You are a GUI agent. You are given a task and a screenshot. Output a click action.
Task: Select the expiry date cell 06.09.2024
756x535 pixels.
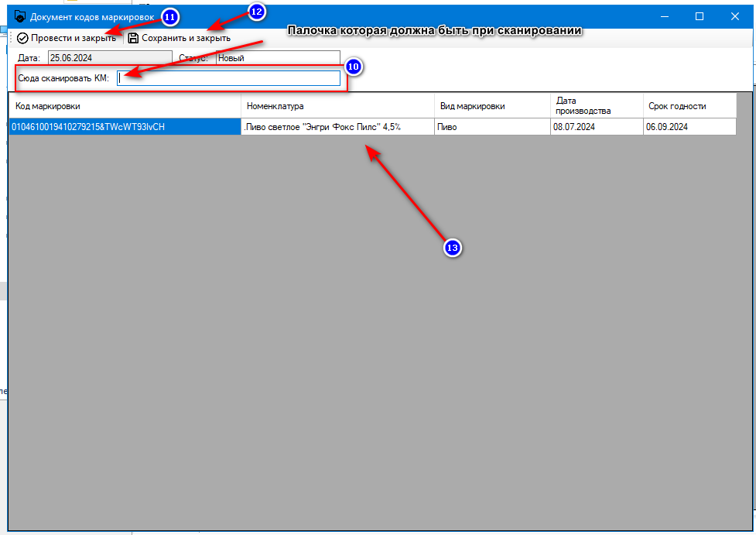point(689,127)
